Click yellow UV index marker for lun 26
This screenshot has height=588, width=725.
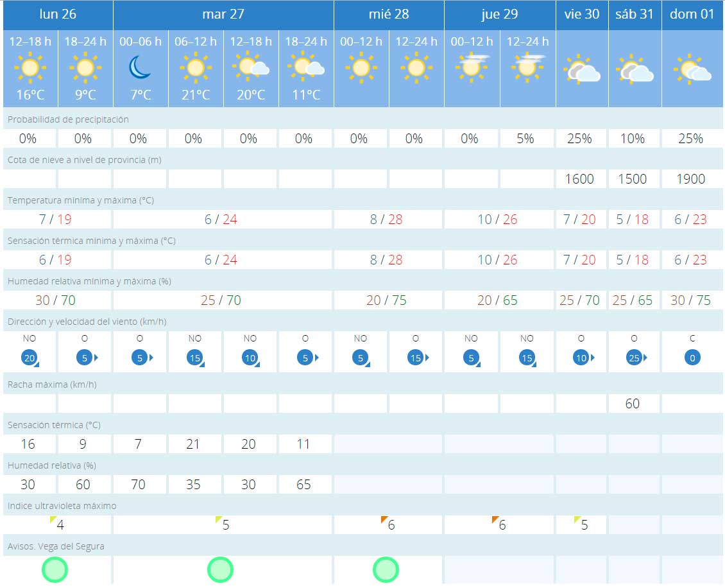coord(54,520)
